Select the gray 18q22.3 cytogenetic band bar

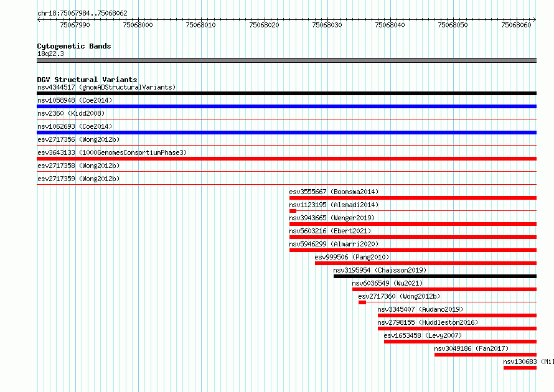286,60
